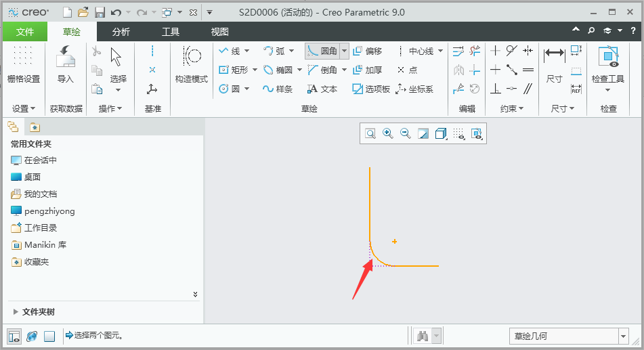The height and width of the screenshot is (350, 644).
Task: Select 工作目录 working directory
Action: coord(34,227)
